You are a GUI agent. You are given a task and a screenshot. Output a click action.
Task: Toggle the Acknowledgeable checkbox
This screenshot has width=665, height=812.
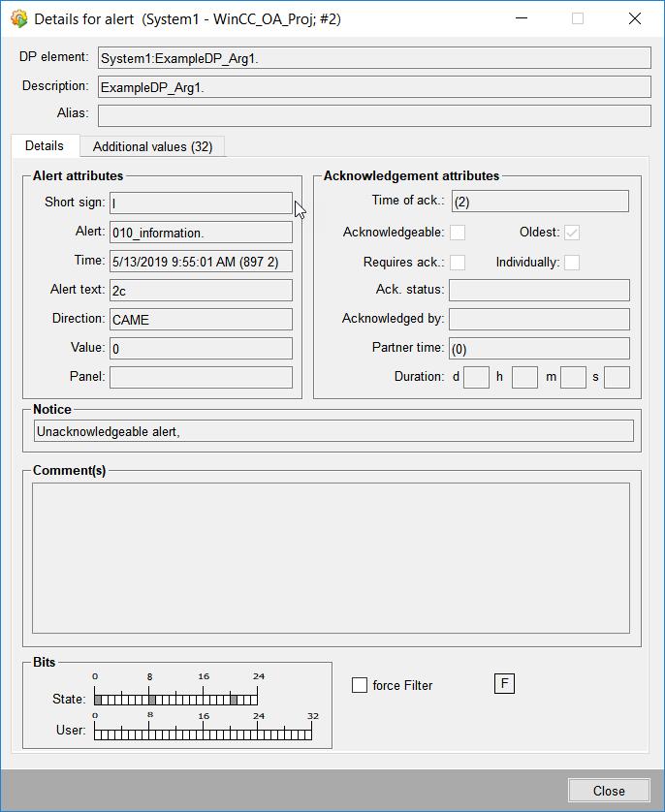coord(458,233)
